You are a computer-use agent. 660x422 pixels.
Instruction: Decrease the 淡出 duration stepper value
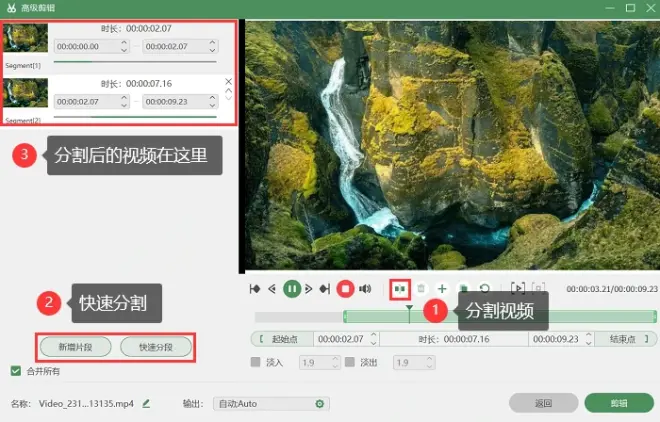[x=429, y=366]
